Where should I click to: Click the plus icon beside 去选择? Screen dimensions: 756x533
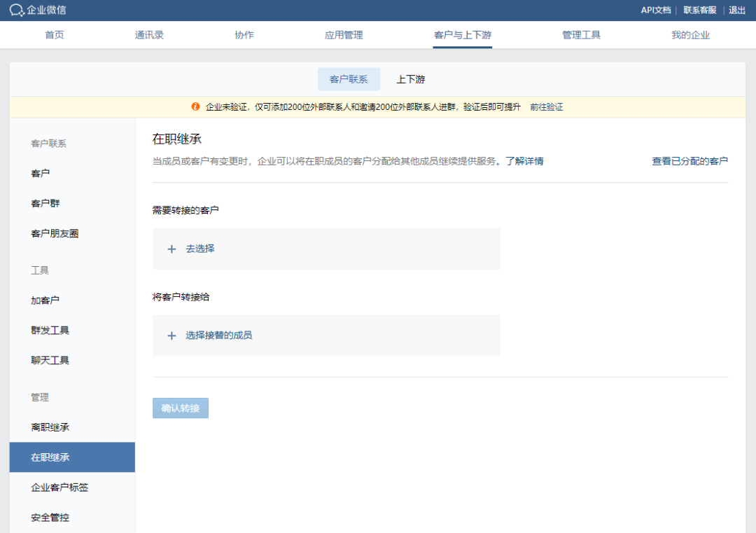(x=171, y=249)
